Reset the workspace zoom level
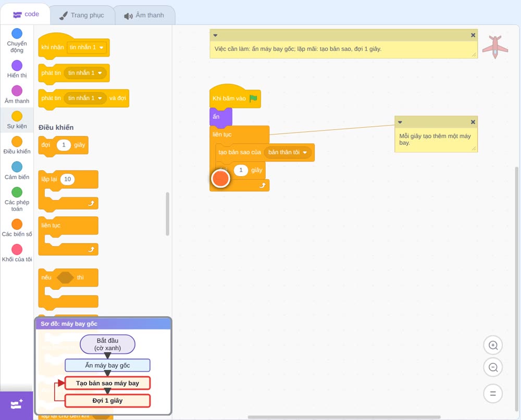This screenshot has height=420, width=521. (x=493, y=393)
